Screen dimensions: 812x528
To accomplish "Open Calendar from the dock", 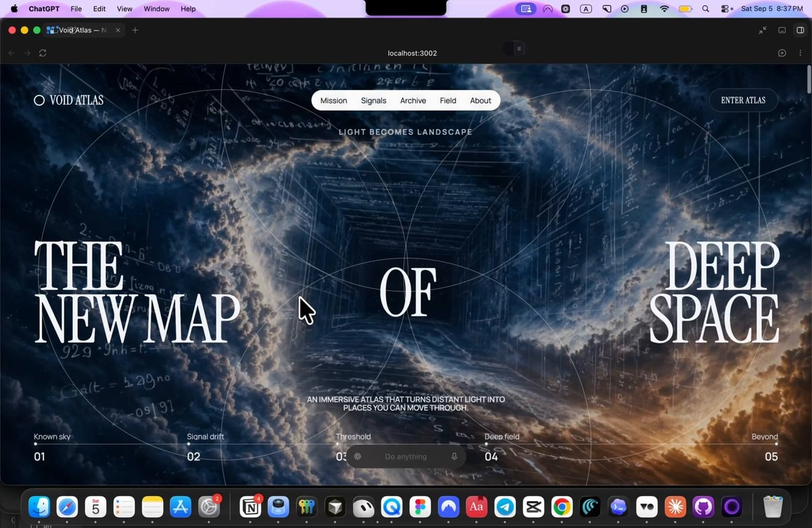I will point(95,506).
